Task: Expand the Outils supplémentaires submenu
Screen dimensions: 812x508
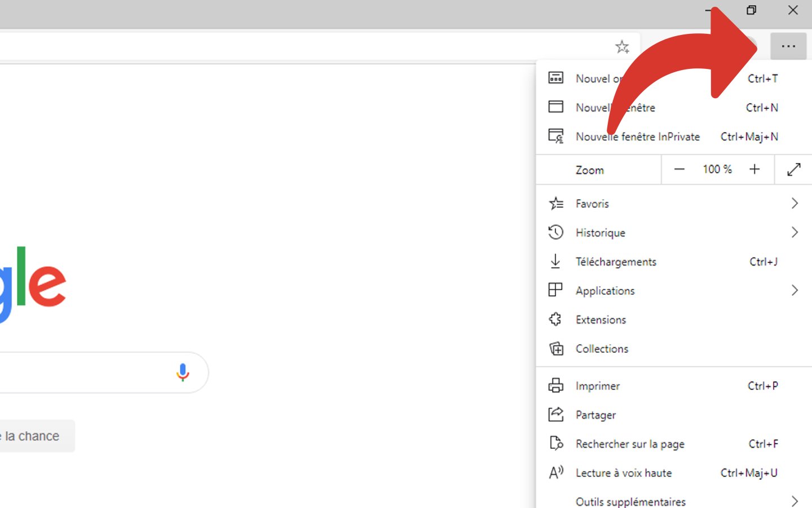Action: 795,500
